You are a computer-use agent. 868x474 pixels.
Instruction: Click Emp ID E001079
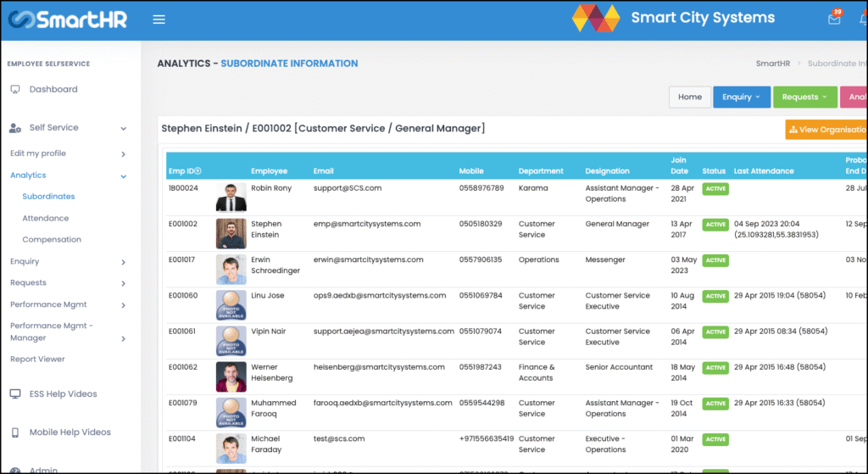183,403
